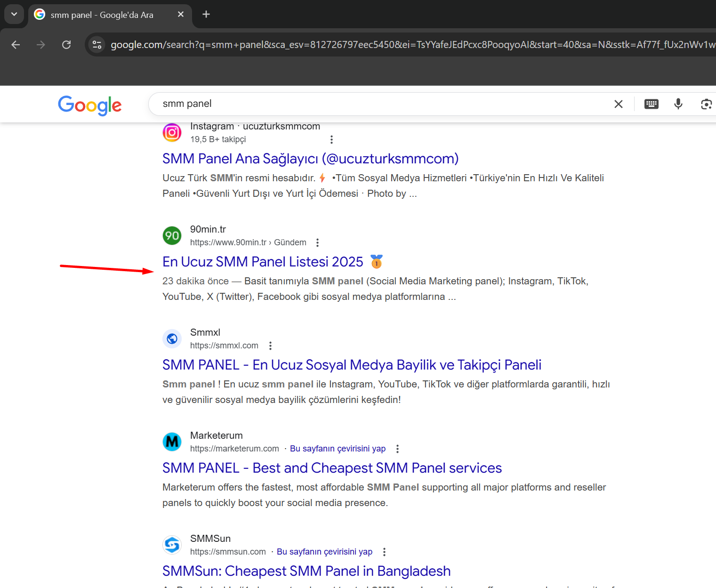The image size is (716, 588).
Task: Click the '90min.tr' site name
Action: [208, 229]
